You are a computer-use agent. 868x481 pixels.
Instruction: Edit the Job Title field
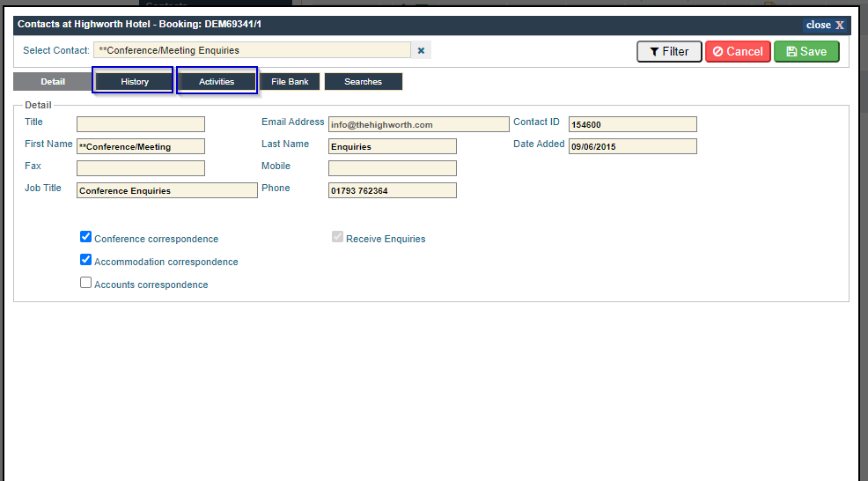pos(167,190)
